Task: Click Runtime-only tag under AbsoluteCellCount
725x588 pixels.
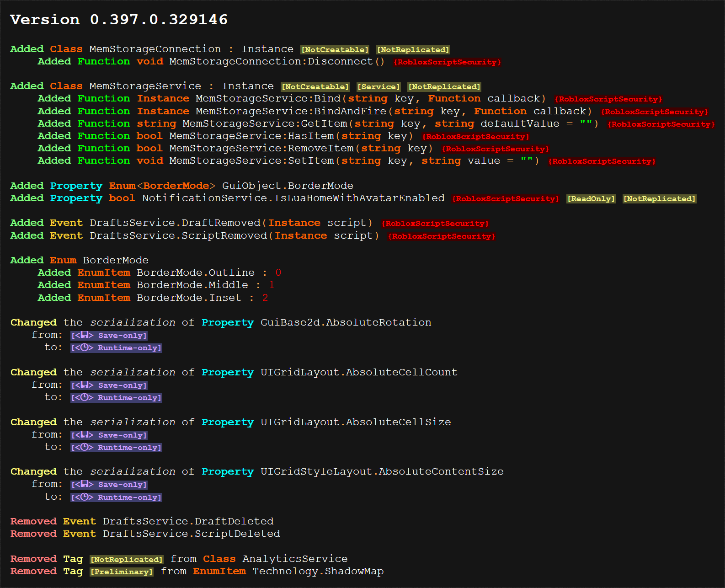Action: pyautogui.click(x=117, y=397)
